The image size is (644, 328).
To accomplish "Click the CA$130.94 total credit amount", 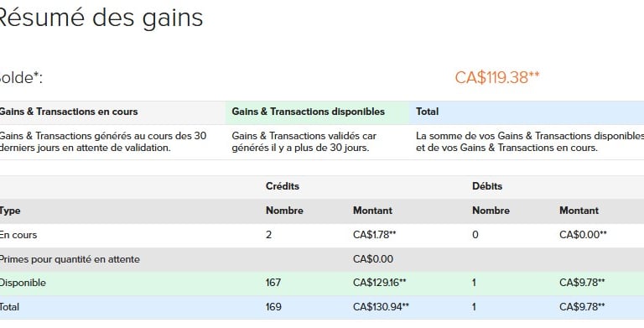I will 381,307.
